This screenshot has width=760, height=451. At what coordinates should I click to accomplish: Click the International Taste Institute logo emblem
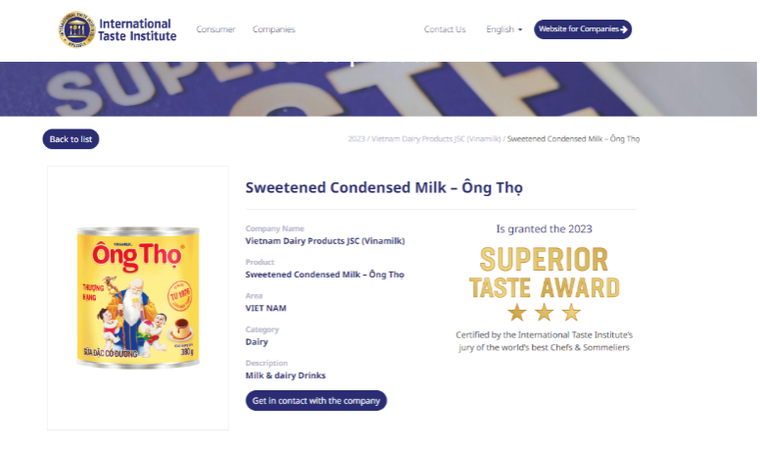click(x=76, y=30)
